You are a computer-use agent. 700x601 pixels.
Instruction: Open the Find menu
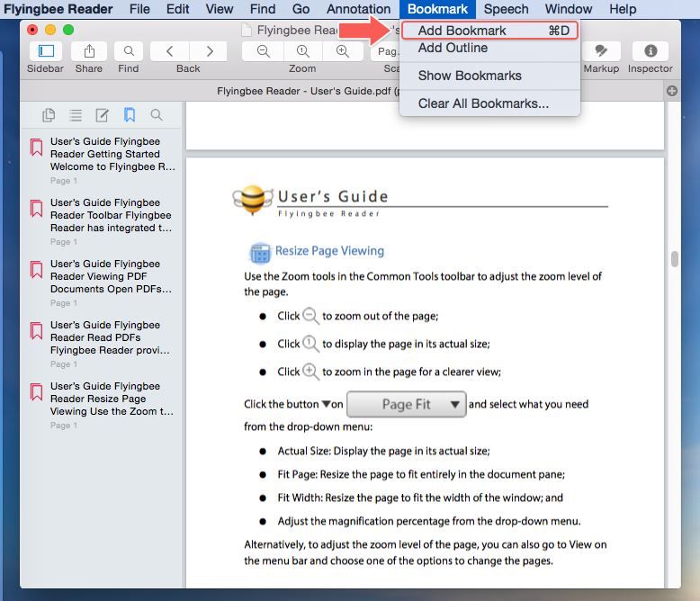(x=263, y=9)
